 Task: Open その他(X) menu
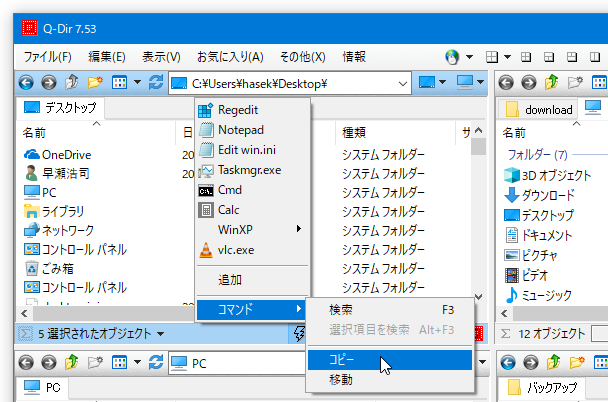point(302,57)
